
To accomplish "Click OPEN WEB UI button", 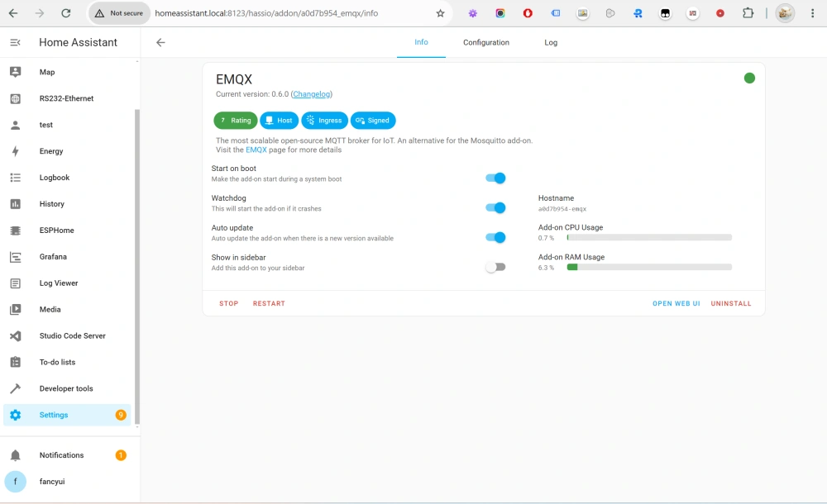I will [676, 303].
